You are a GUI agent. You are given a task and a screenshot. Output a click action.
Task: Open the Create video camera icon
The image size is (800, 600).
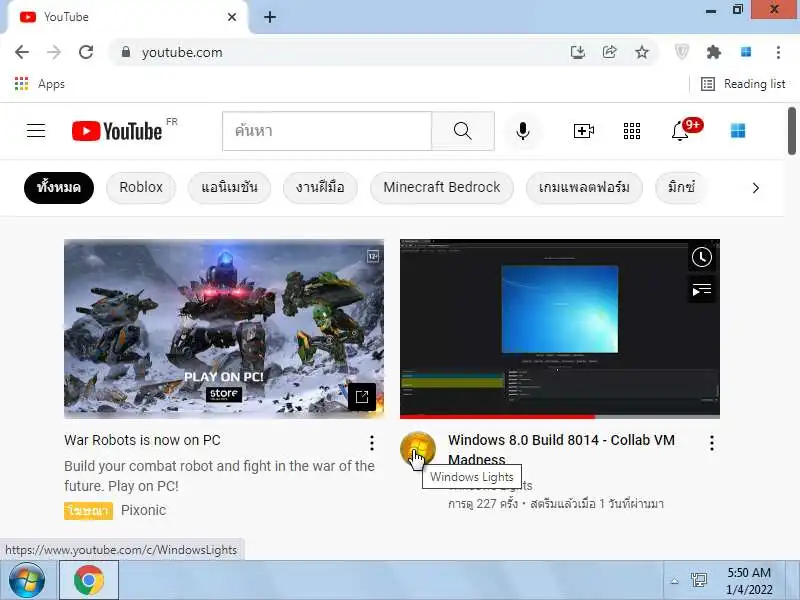[583, 131]
